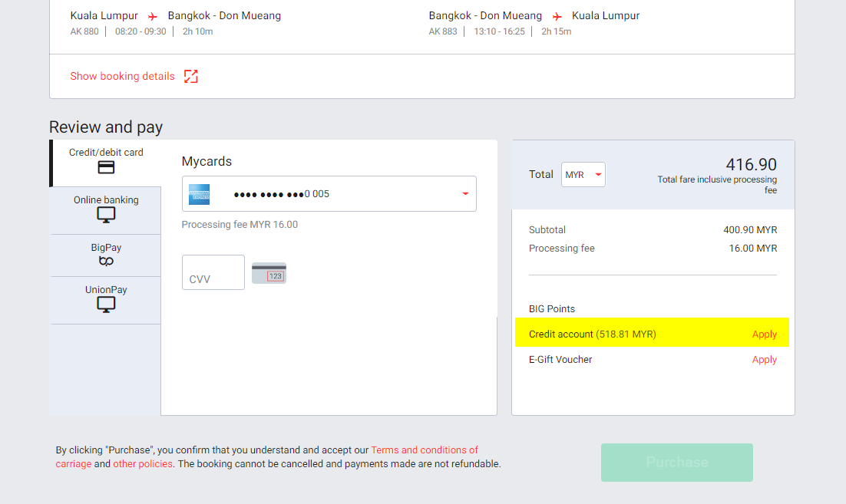
Task: Click inside the CVV input field
Action: pyautogui.click(x=213, y=272)
